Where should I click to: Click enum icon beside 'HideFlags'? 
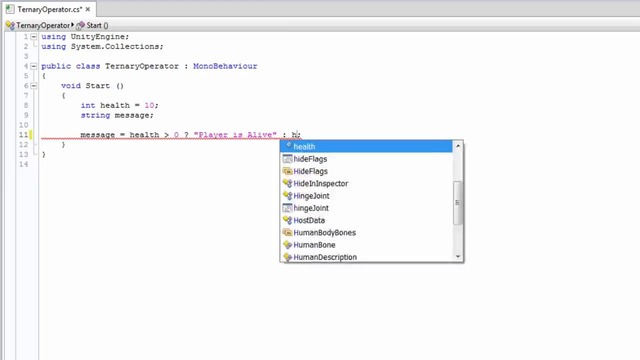point(287,171)
